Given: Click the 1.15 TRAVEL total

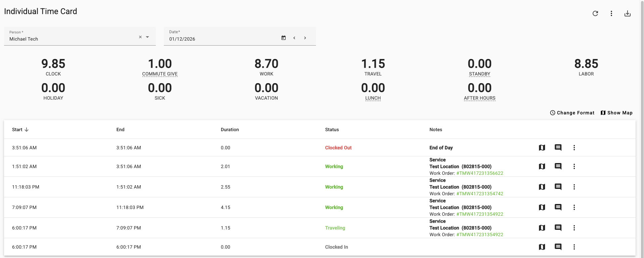Looking at the screenshot, I should (373, 67).
